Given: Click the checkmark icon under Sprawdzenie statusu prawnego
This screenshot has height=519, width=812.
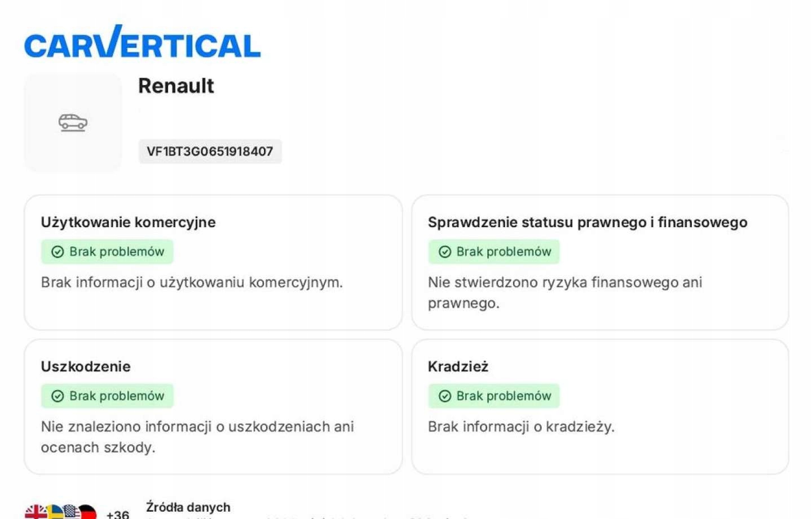Looking at the screenshot, I should [445, 252].
